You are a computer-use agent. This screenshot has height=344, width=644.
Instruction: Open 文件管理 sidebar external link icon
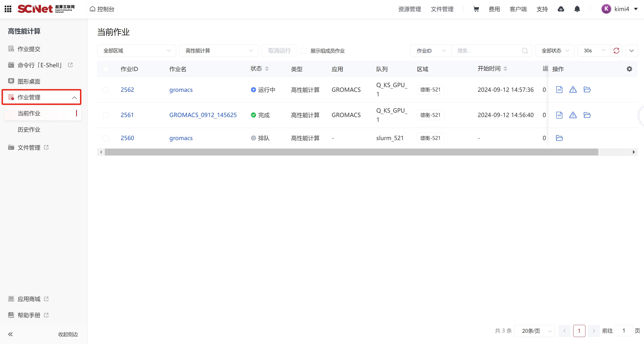pos(46,147)
